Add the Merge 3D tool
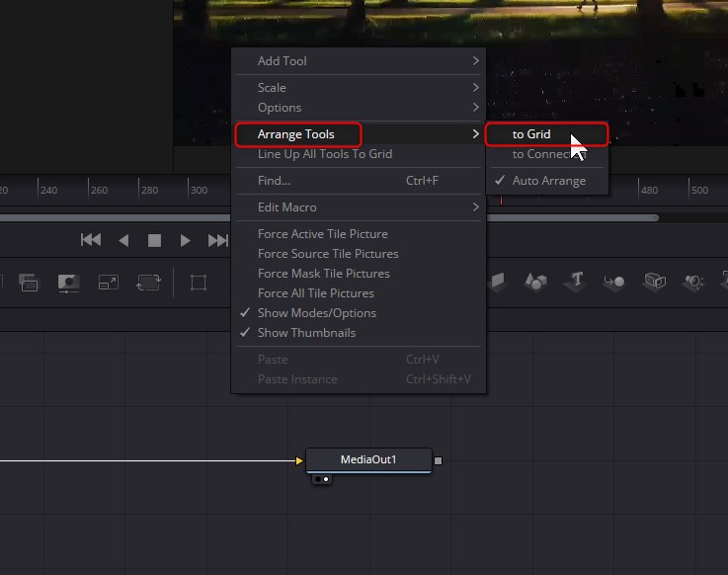 (x=613, y=282)
